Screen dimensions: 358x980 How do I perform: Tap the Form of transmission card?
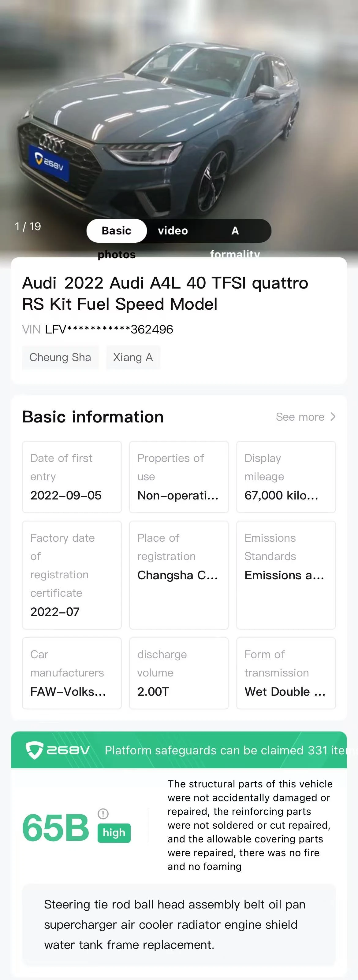click(286, 673)
